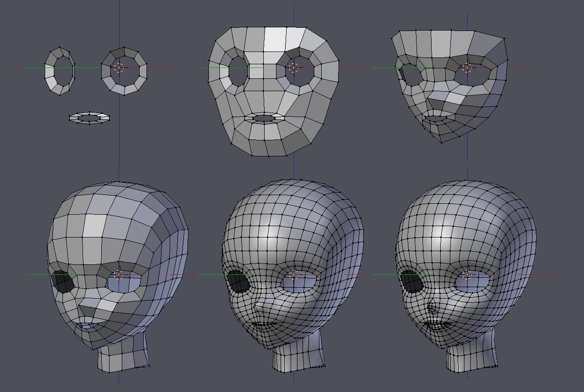Select the mouth on the head with nostril
This screenshot has width=584, height=392.
(x=438, y=325)
